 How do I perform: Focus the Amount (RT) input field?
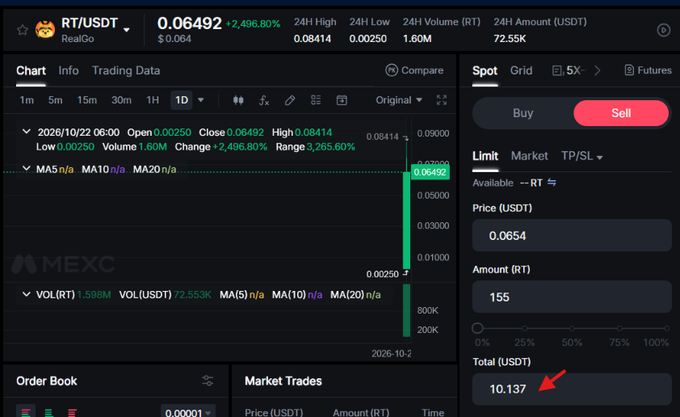572,297
